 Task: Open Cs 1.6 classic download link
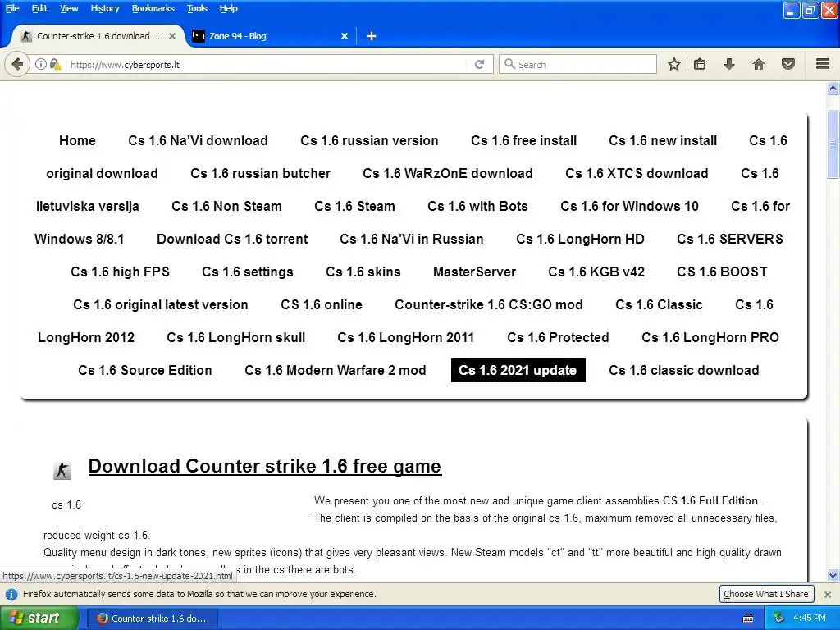pyautogui.click(x=683, y=370)
